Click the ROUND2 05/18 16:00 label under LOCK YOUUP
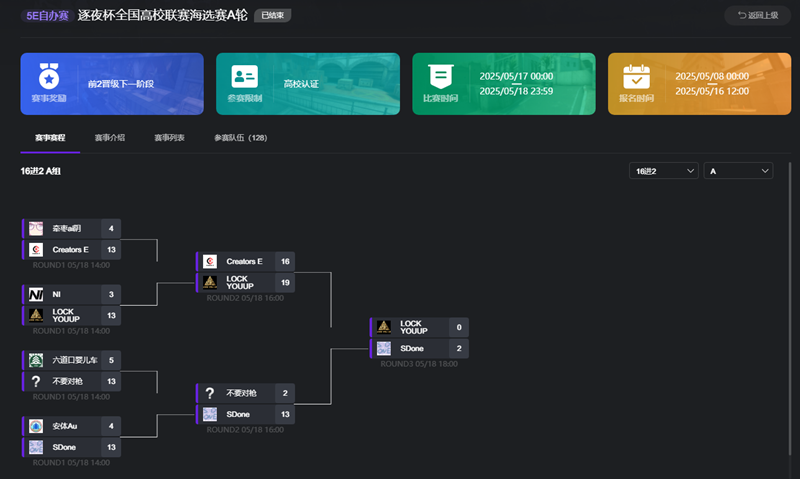This screenshot has height=479, width=800. [245, 298]
